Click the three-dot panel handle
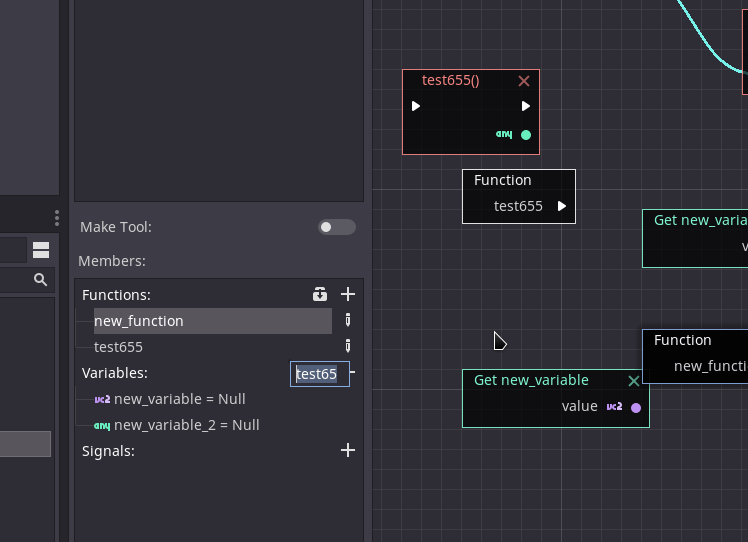This screenshot has height=542, width=748. tap(57, 218)
